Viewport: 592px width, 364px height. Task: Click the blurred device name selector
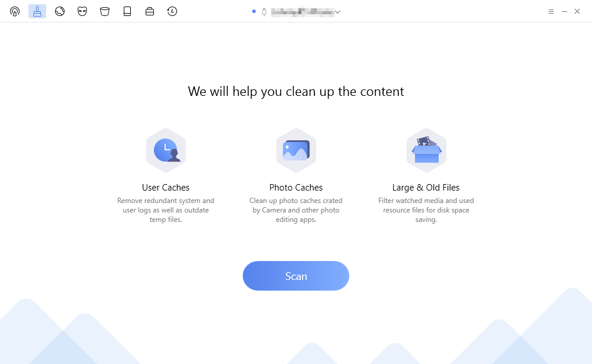click(x=303, y=12)
